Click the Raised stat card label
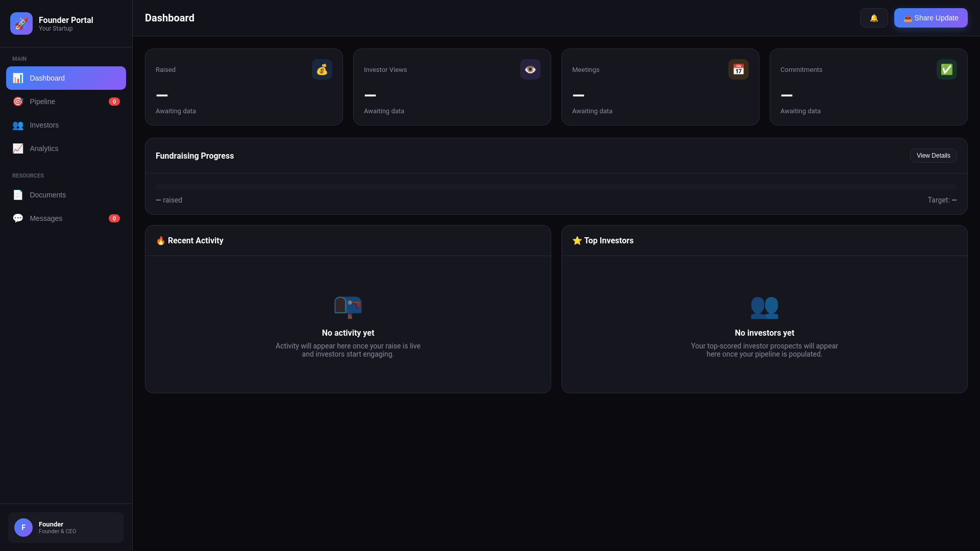 click(x=165, y=69)
